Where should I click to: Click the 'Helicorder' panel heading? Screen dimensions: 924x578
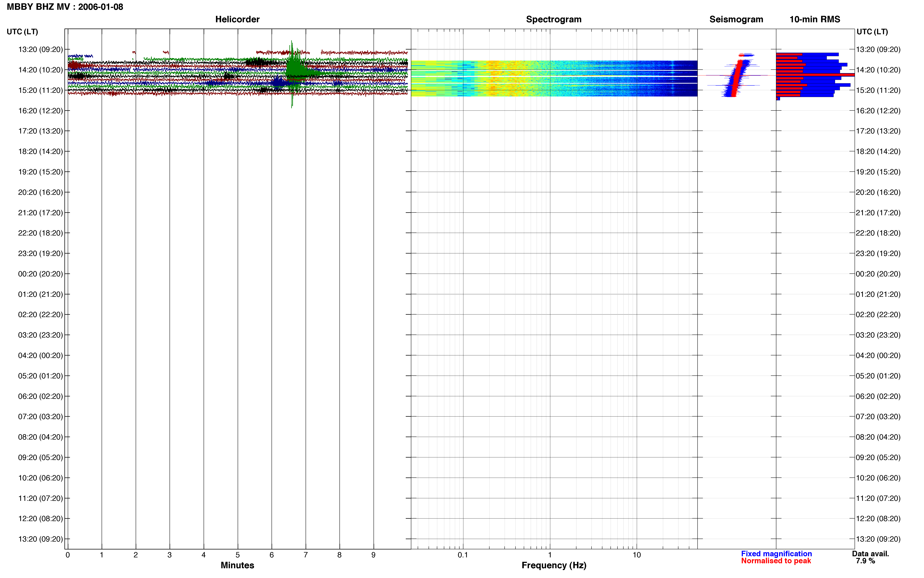pyautogui.click(x=237, y=20)
